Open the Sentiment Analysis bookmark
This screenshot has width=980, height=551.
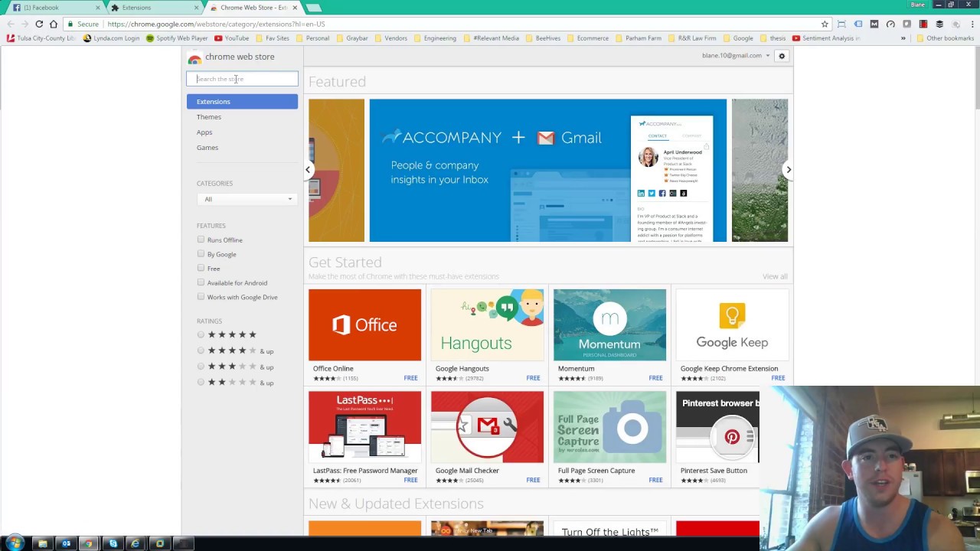click(x=827, y=38)
